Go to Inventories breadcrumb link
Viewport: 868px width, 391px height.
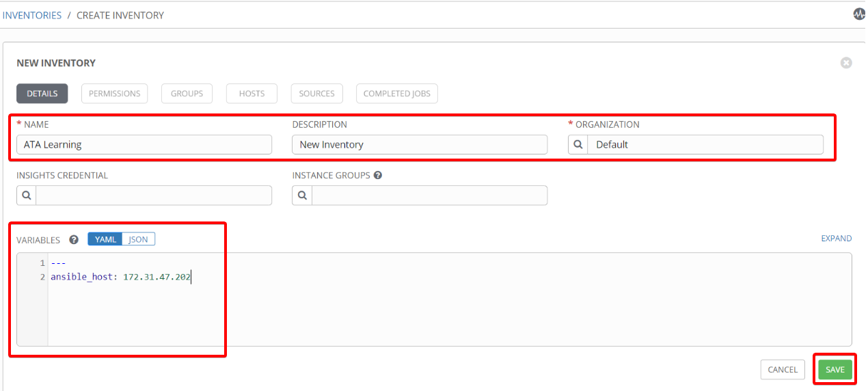coord(32,15)
